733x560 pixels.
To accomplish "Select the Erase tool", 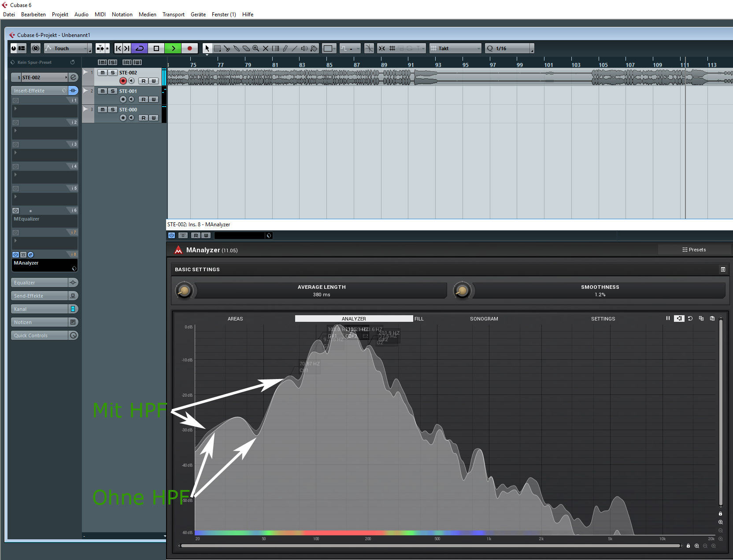I will pos(246,48).
